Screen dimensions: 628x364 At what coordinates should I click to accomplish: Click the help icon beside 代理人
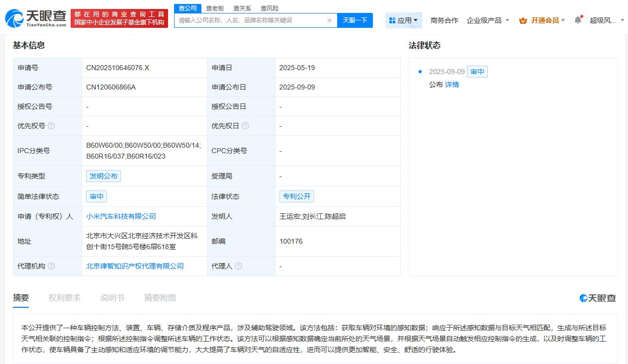pos(238,266)
